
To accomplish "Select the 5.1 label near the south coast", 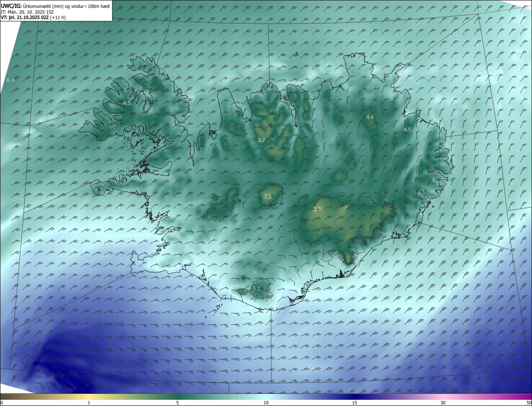I will tap(256, 288).
